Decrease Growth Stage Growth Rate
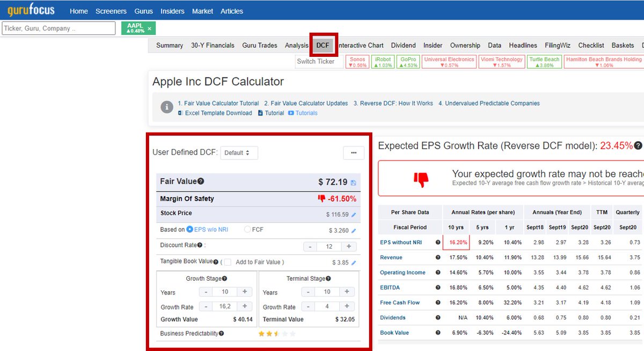Screen dimensions: 644x351 206,307
